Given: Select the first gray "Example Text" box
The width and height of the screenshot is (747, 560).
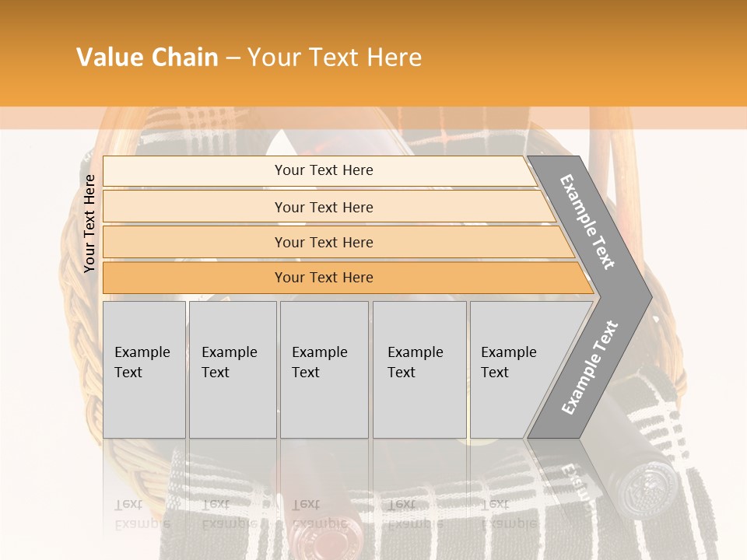Looking at the screenshot, I should click(x=144, y=369).
